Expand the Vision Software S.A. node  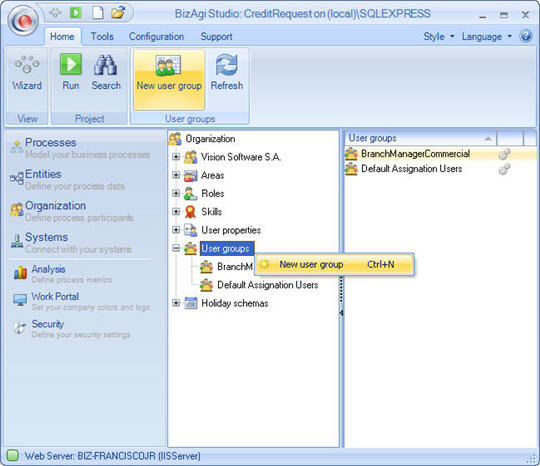pyautogui.click(x=176, y=157)
